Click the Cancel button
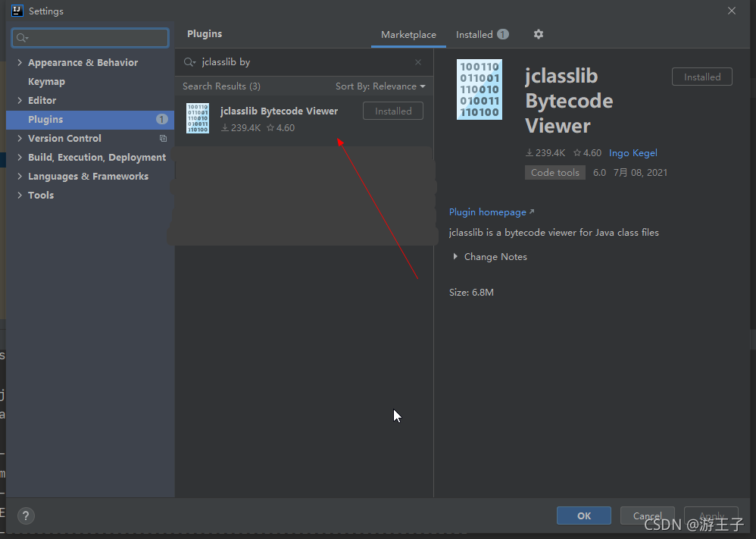The image size is (756, 539). [x=647, y=515]
